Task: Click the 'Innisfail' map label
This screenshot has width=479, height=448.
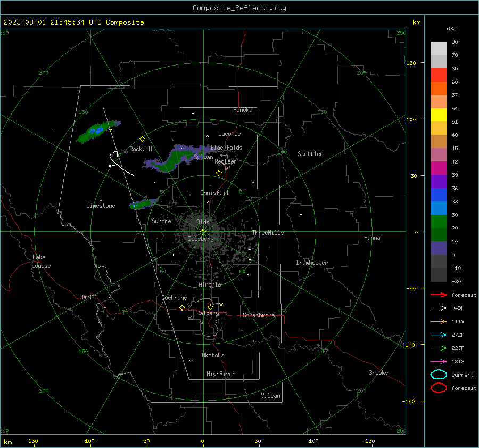Action: tap(214, 193)
